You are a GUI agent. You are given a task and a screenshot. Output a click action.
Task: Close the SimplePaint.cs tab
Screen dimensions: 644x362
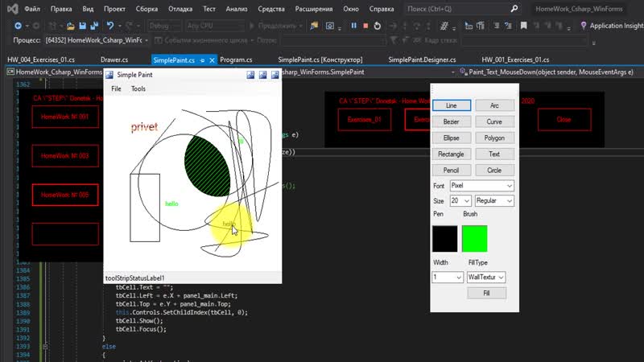212,60
